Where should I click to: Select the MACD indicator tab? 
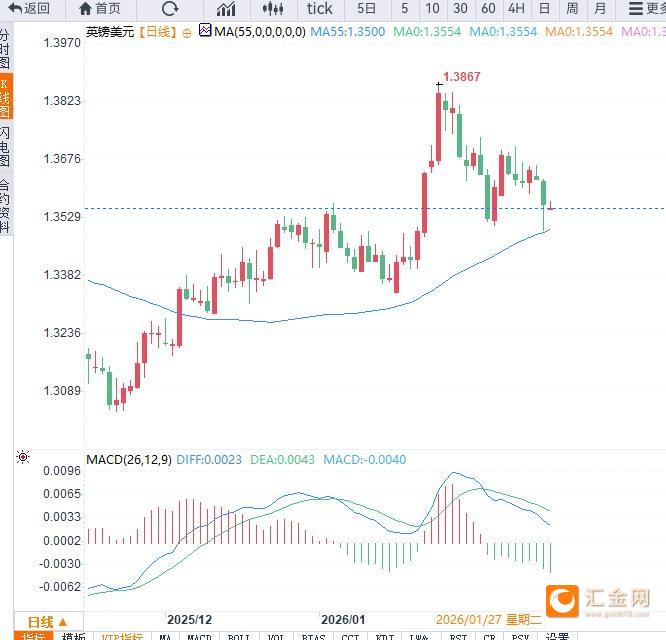(199, 636)
